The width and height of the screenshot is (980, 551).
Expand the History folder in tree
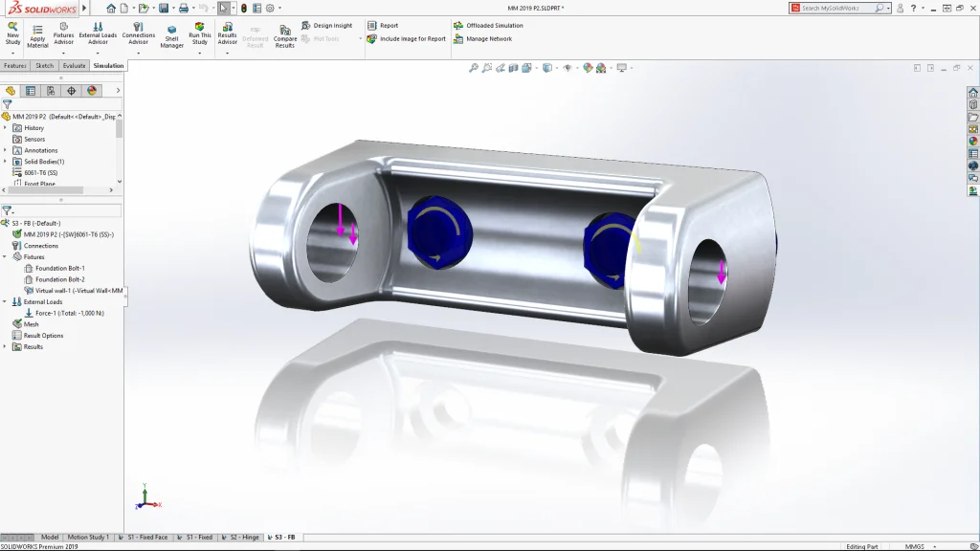point(5,127)
